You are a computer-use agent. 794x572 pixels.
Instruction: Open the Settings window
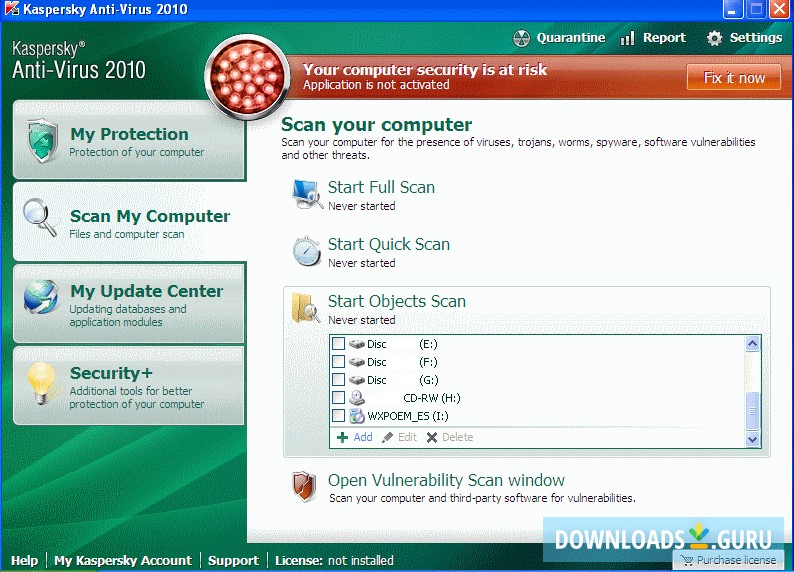[744, 38]
